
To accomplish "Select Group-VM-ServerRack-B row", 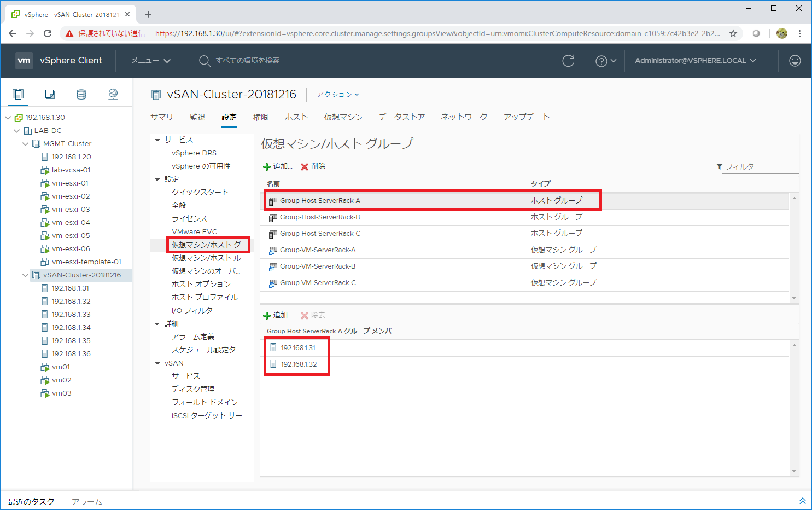I will pos(525,266).
